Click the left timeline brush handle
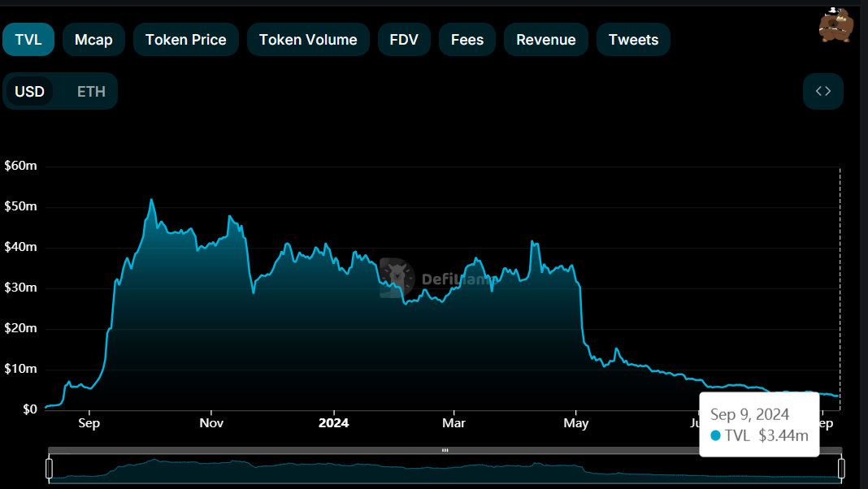868x489 pixels. pyautogui.click(x=50, y=467)
